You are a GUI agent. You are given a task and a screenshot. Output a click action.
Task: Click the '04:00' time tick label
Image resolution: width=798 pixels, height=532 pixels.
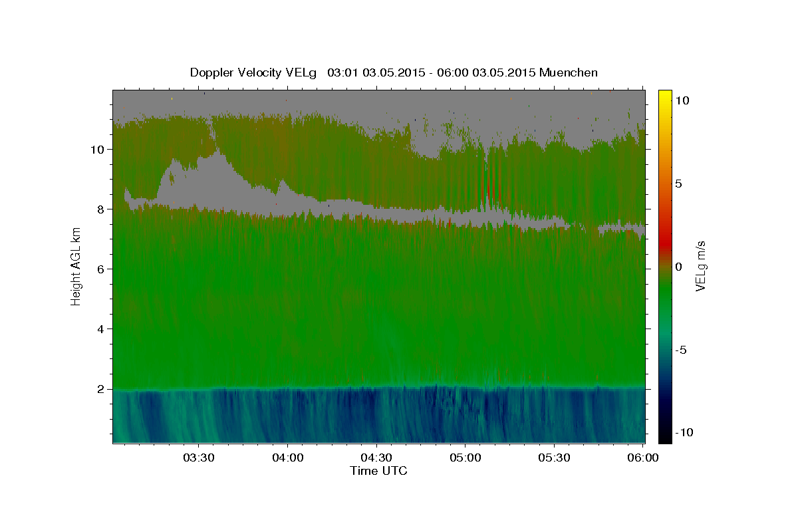tap(288, 458)
